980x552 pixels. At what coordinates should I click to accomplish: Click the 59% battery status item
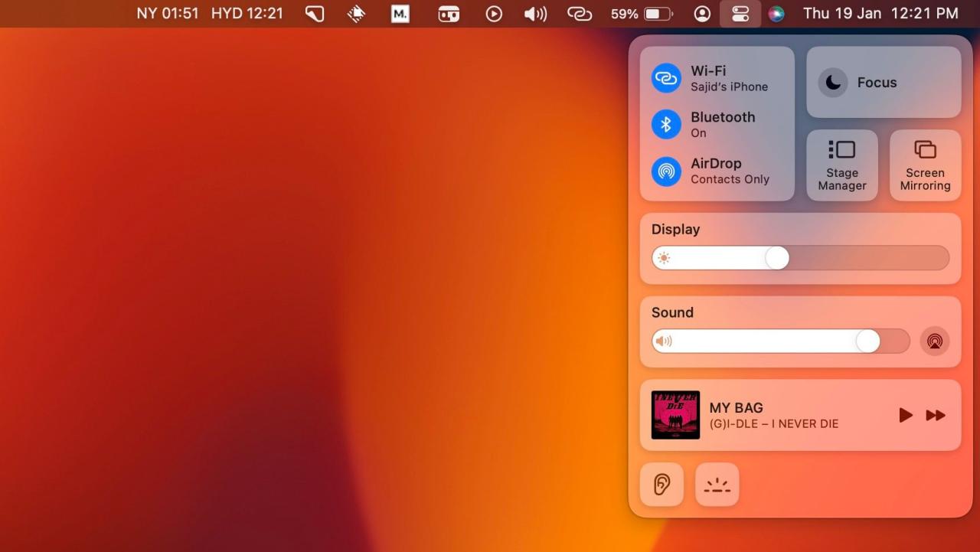(642, 14)
